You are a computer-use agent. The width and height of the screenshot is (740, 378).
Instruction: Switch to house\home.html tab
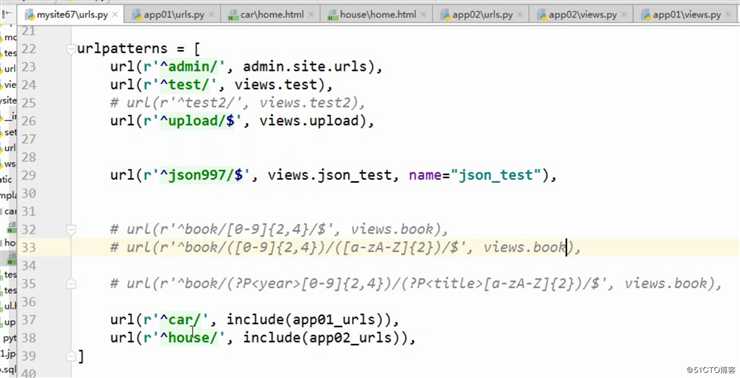(378, 15)
